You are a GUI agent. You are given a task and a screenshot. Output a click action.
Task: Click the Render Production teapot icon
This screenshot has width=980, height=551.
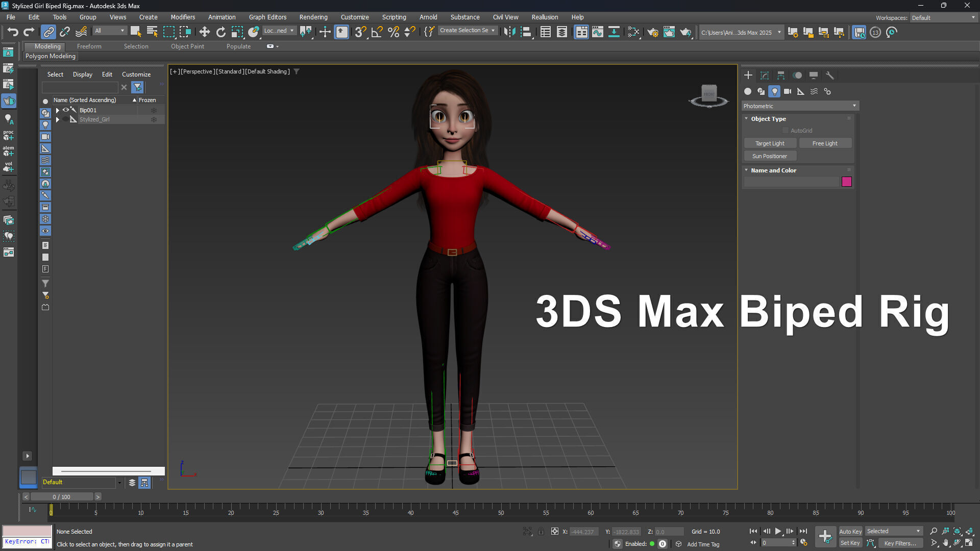pos(685,32)
